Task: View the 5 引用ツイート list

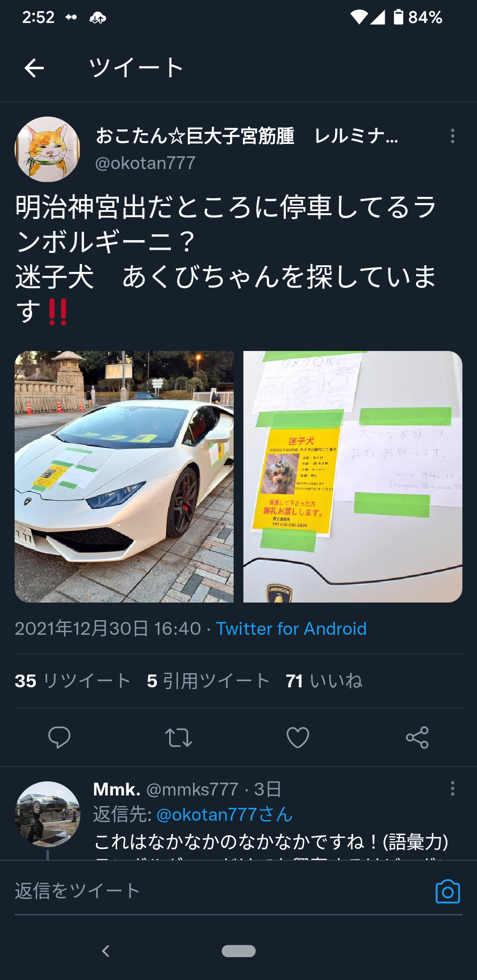Action: click(208, 681)
